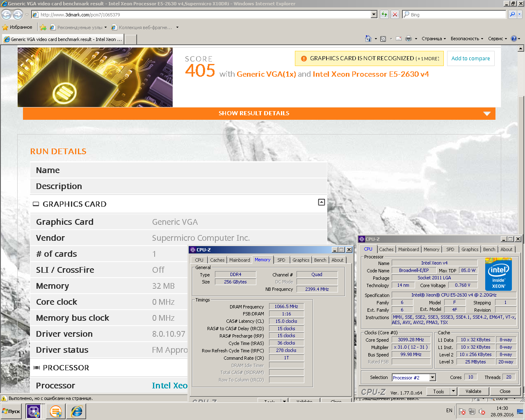Open the 3DMark chip thumbnail image

(x=95, y=77)
